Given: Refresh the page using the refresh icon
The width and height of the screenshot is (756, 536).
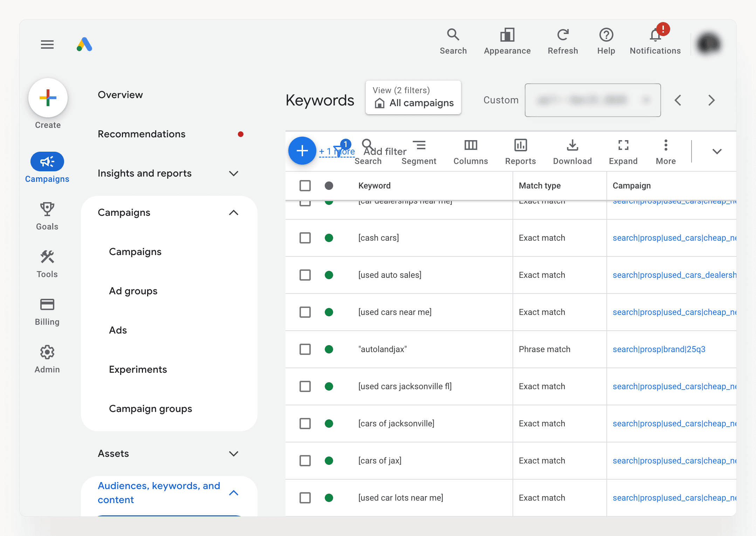Looking at the screenshot, I should (562, 35).
